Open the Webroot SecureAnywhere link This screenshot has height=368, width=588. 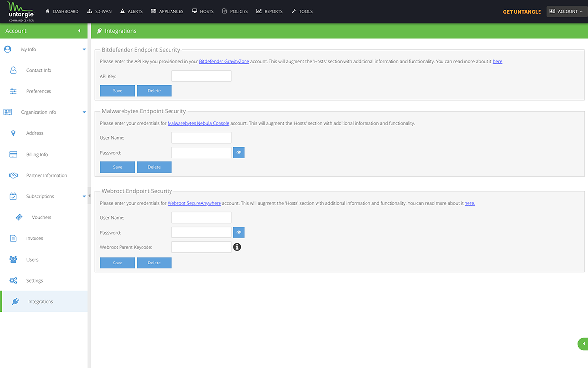tap(195, 203)
